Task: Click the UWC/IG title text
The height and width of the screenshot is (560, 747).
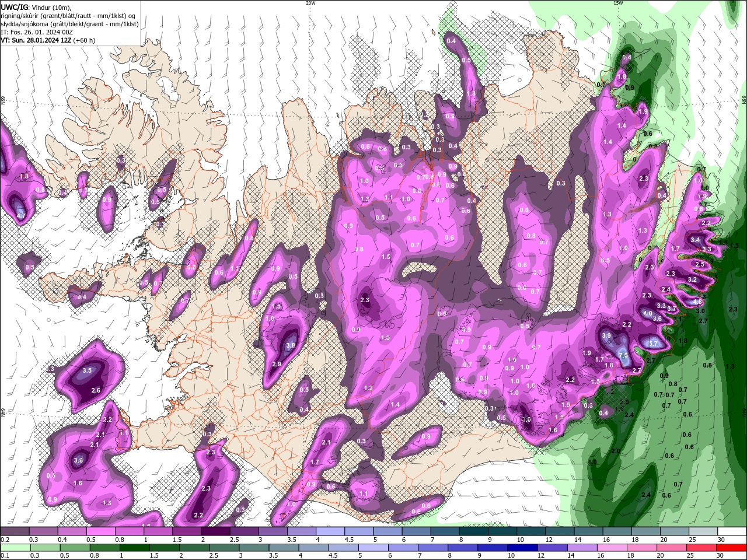Action: click(x=15, y=7)
